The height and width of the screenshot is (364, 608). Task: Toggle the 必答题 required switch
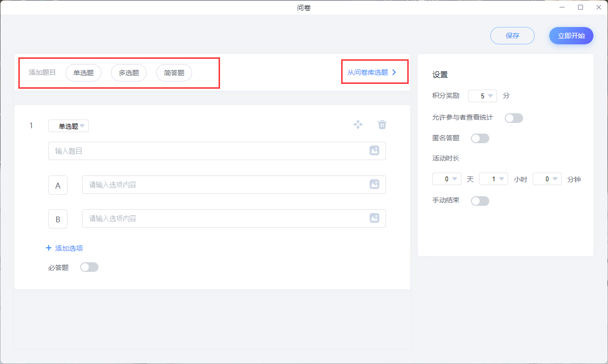coord(89,267)
